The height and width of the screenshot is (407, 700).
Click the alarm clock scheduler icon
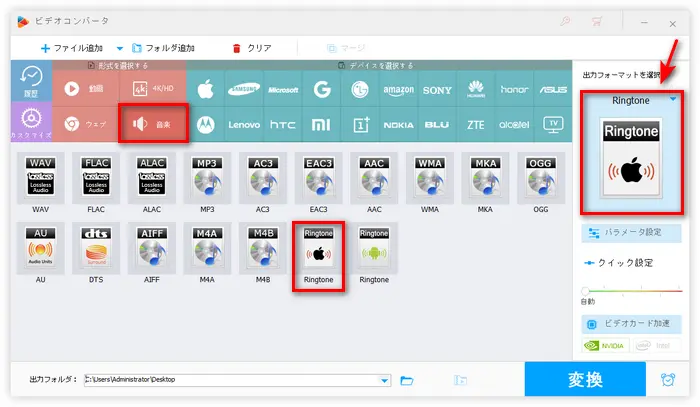tap(667, 380)
